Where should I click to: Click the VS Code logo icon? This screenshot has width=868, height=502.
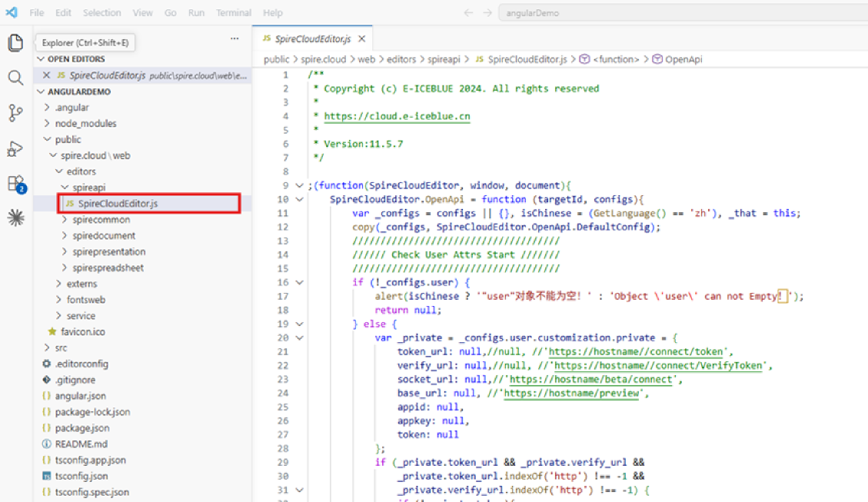click(11, 12)
